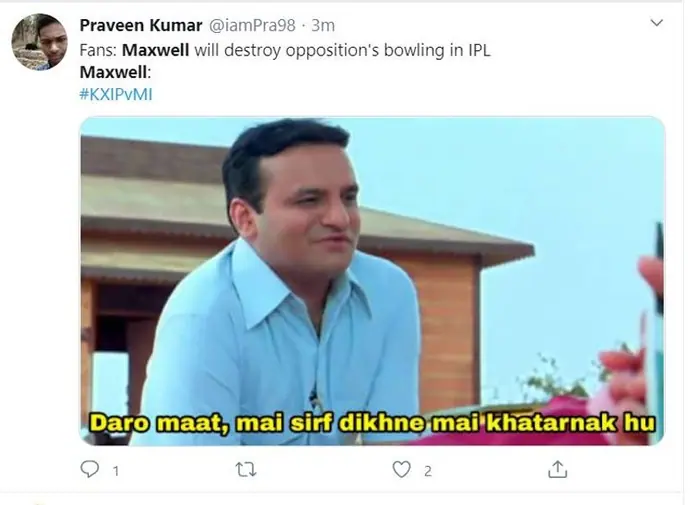
Task: Open the meme image in full view
Action: 372,282
